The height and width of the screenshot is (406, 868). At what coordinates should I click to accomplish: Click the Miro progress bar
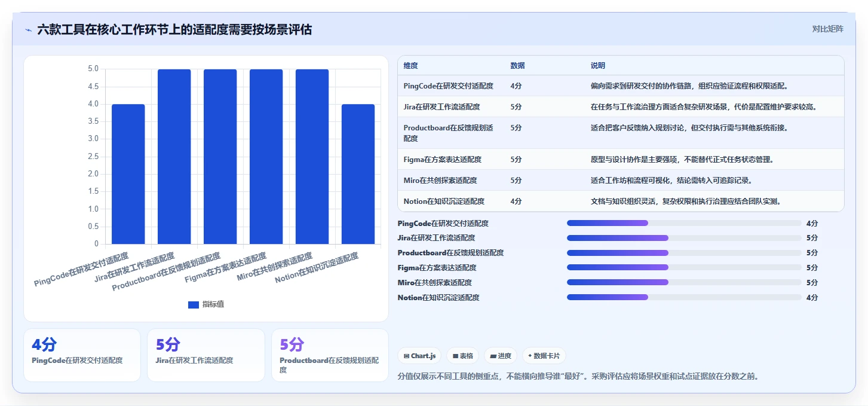684,282
